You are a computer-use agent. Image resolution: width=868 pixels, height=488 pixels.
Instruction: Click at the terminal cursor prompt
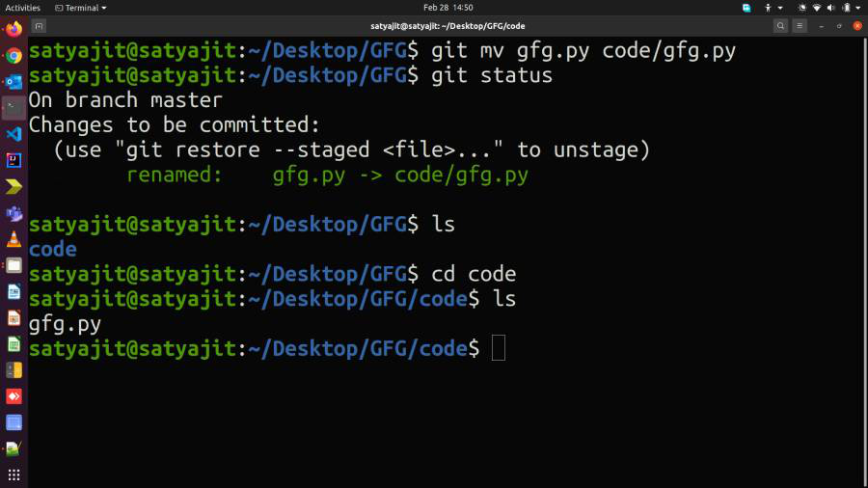click(499, 348)
